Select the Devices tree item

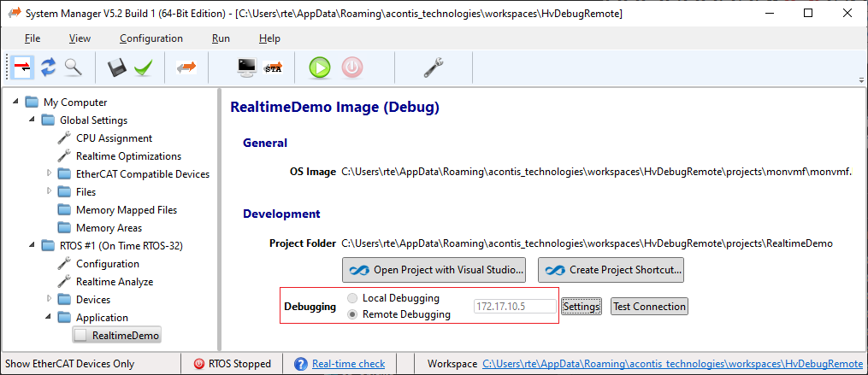click(x=93, y=300)
